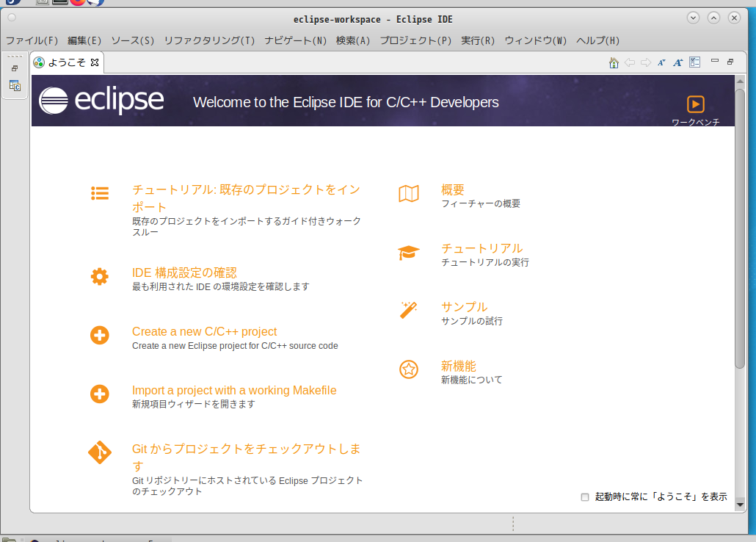Click the Firefox icon in top panel

pos(78,2)
